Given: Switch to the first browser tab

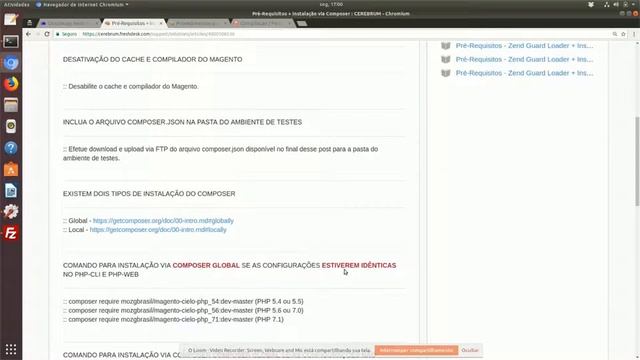Looking at the screenshot, I should click(x=69, y=23).
